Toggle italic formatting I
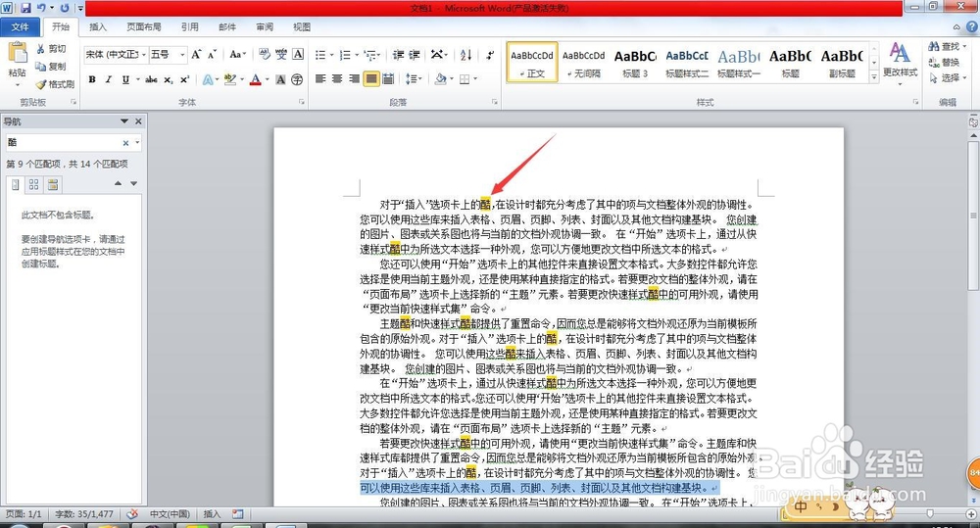This screenshot has height=528, width=980. [108, 79]
